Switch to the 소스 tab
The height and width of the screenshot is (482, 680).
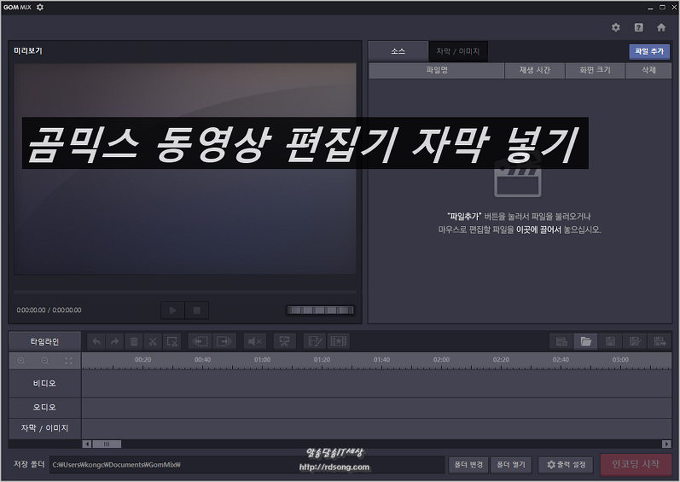pyautogui.click(x=398, y=52)
